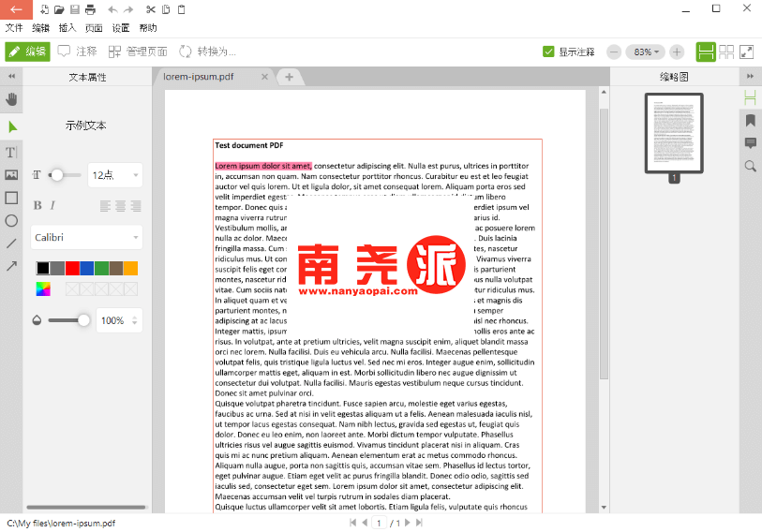Collapse the left 文本属性 panel

point(11,76)
